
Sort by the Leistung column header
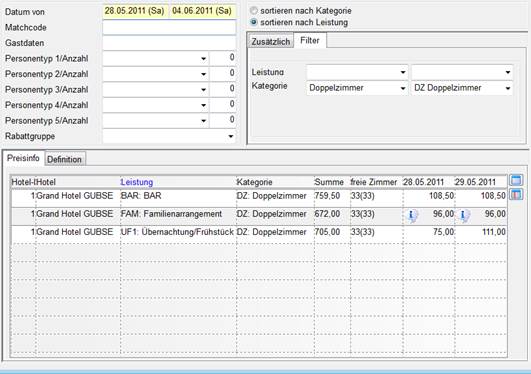pyautogui.click(x=137, y=182)
